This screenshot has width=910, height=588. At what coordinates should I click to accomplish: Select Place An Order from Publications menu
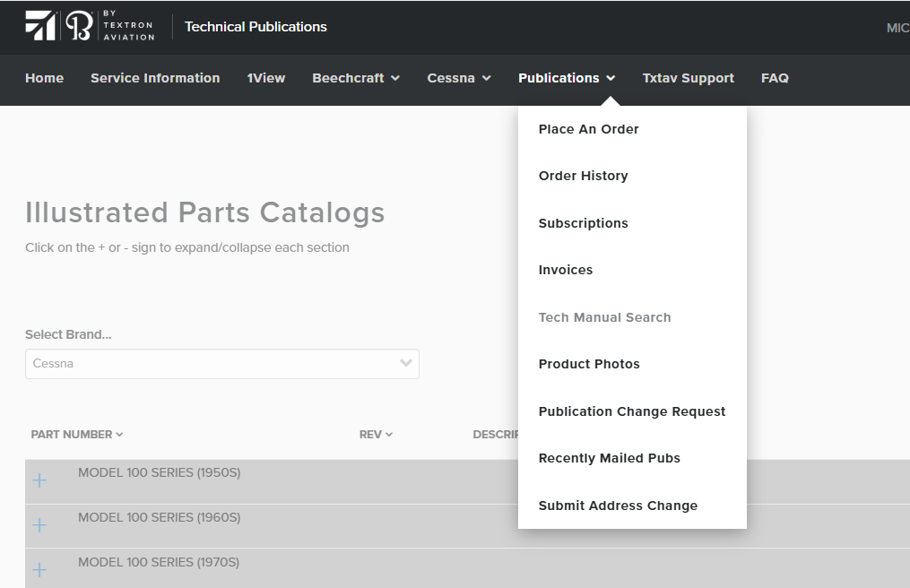(x=588, y=129)
